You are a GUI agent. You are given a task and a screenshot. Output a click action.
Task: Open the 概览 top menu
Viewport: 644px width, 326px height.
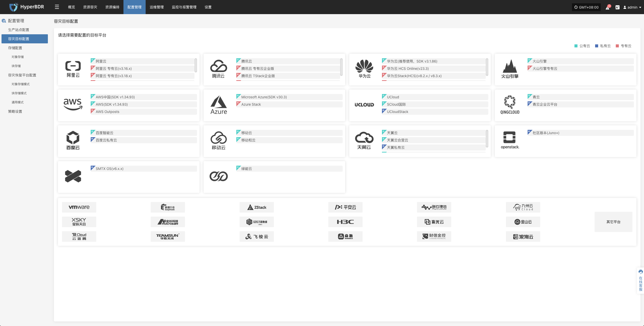[72, 7]
